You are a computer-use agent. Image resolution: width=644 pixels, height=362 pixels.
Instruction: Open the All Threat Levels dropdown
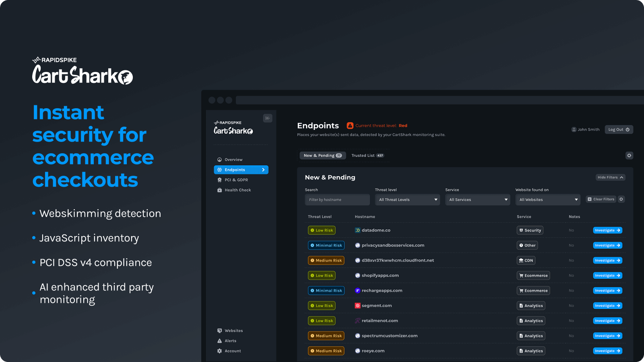[x=408, y=200]
